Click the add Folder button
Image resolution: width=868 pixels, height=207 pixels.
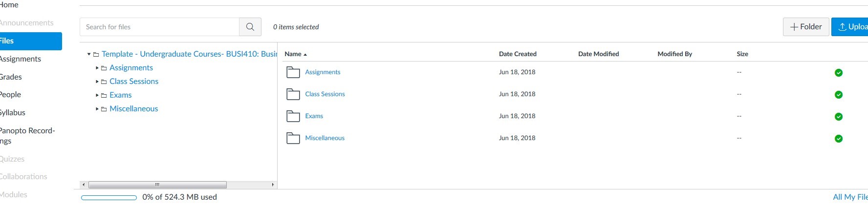click(805, 27)
